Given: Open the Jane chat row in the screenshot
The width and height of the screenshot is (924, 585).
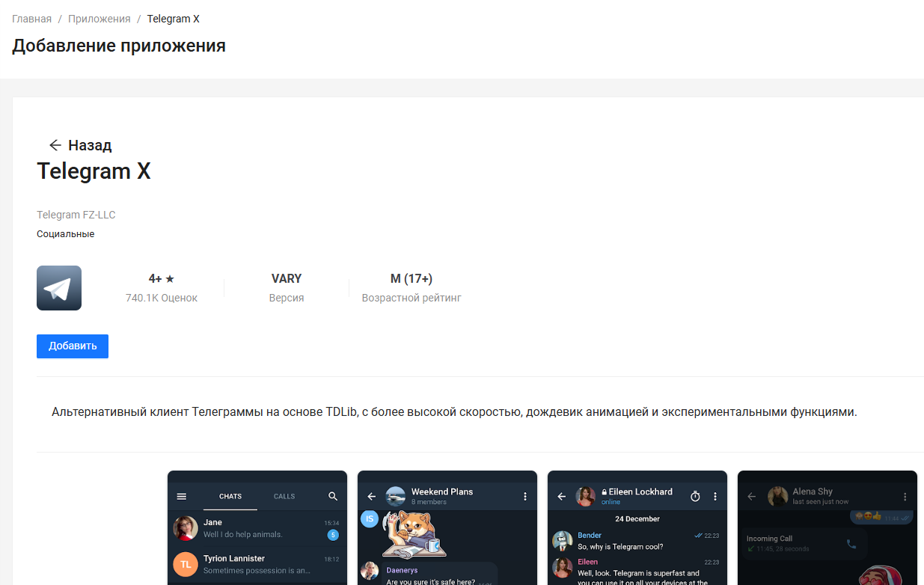Looking at the screenshot, I should tap(257, 528).
